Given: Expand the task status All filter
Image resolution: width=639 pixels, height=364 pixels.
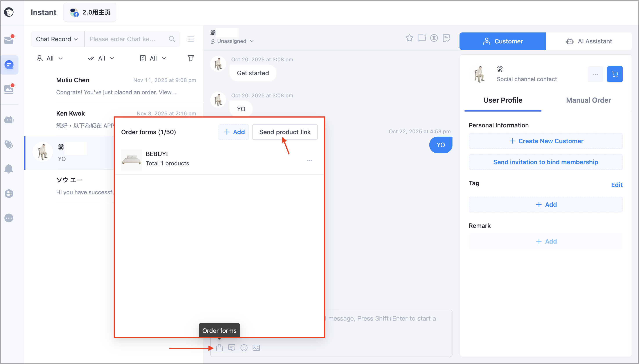Looking at the screenshot, I should (153, 58).
